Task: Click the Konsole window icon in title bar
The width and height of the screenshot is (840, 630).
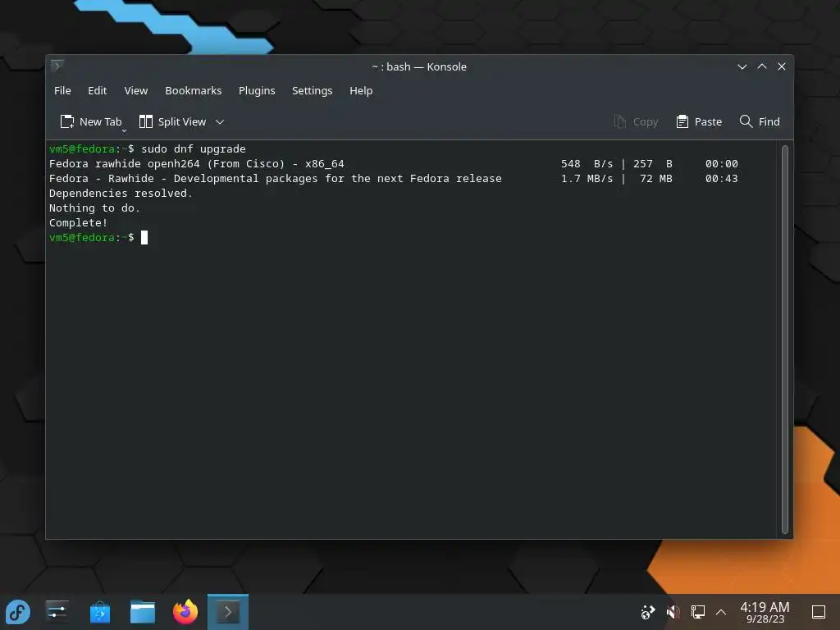Action: (x=57, y=66)
